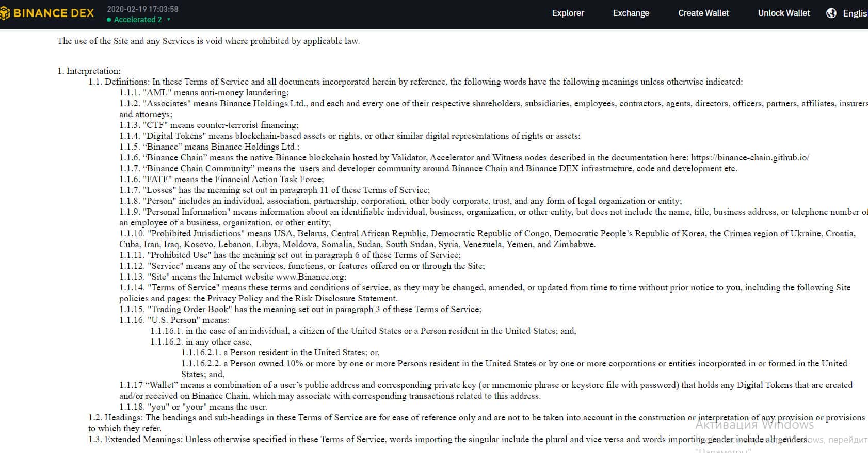
Task: Click the BINANCE DEX brand name
Action: pos(54,13)
